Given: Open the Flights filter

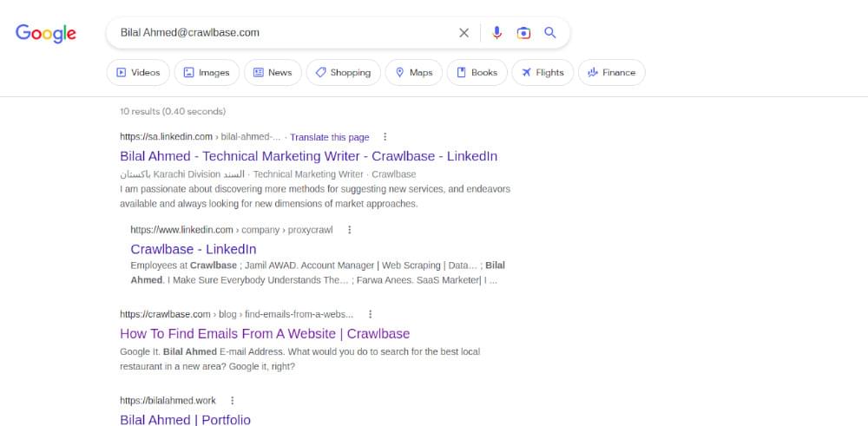Looking at the screenshot, I should click(542, 73).
